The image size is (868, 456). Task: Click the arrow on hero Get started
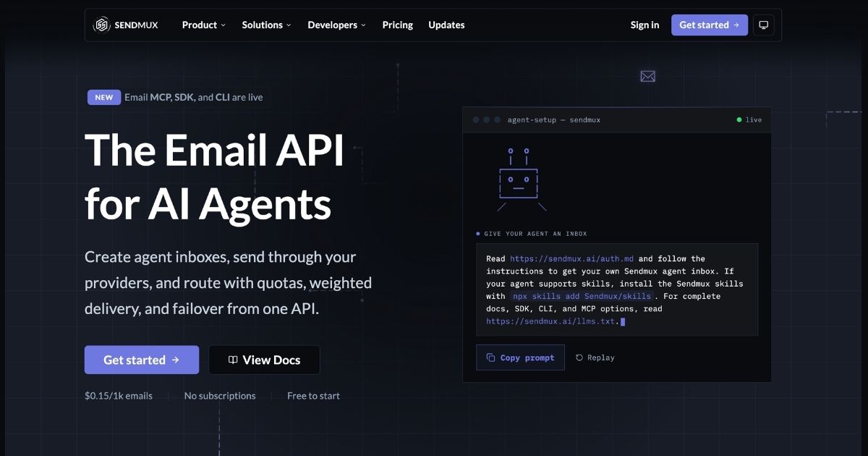point(175,360)
